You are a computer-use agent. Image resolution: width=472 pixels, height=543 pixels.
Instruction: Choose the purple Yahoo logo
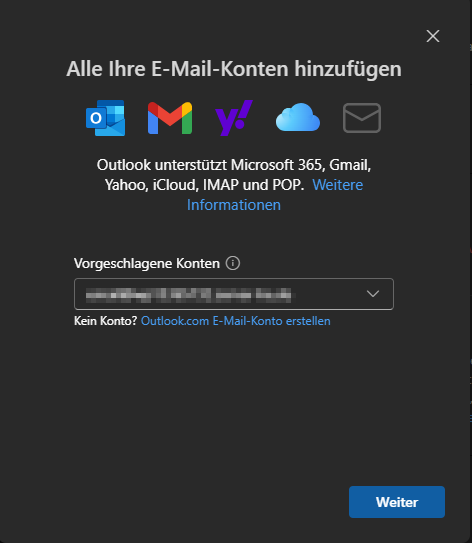pyautogui.click(x=234, y=118)
